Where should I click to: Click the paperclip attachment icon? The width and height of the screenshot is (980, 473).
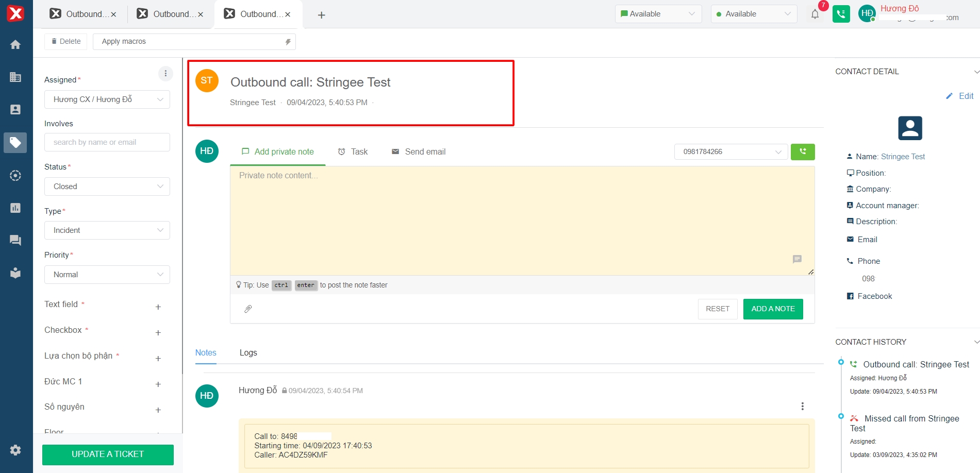(x=248, y=309)
